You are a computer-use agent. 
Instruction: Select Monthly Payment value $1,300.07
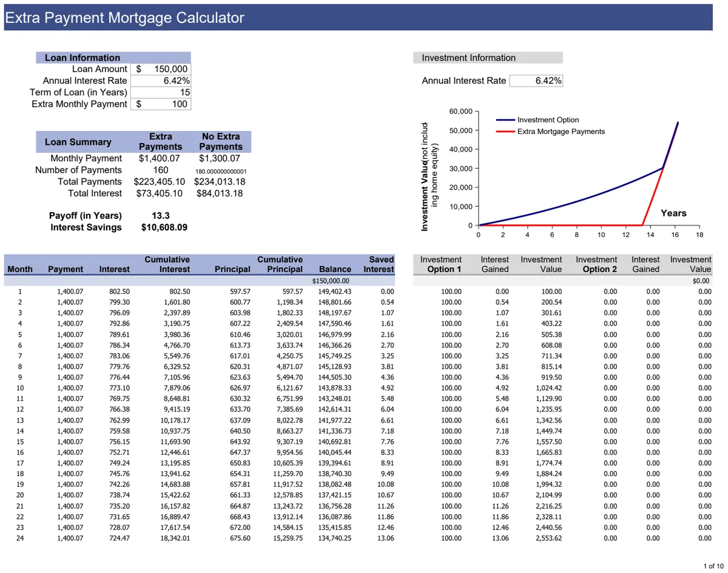click(x=221, y=158)
